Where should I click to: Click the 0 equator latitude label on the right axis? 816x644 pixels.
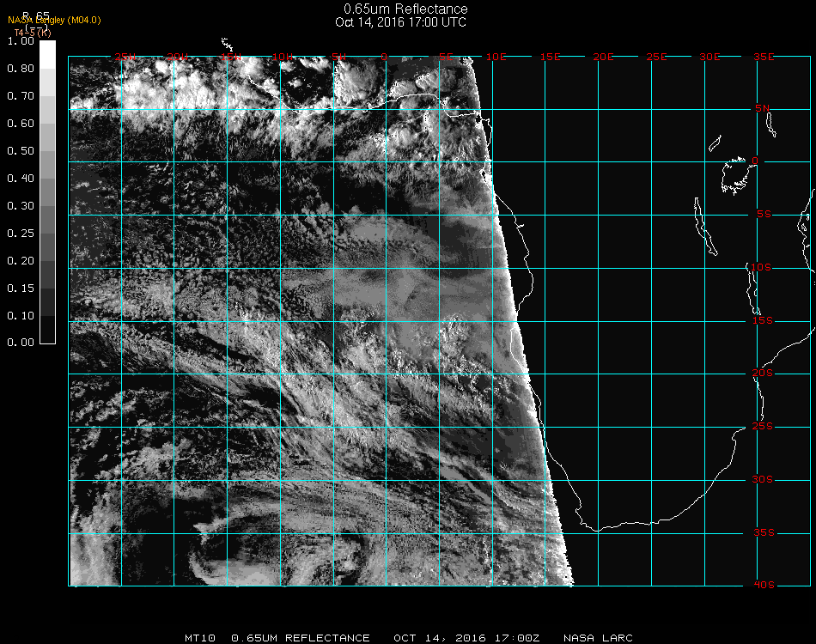point(755,161)
